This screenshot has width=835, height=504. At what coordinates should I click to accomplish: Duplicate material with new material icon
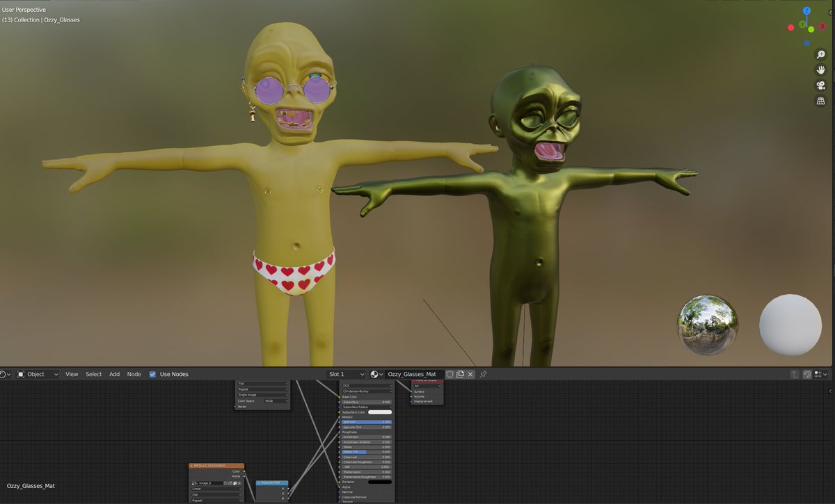coord(460,374)
